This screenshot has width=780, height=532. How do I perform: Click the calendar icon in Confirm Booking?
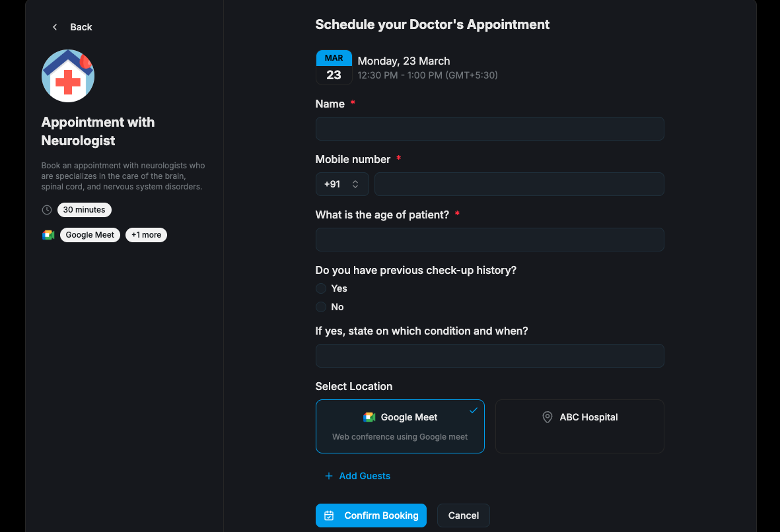click(x=330, y=515)
